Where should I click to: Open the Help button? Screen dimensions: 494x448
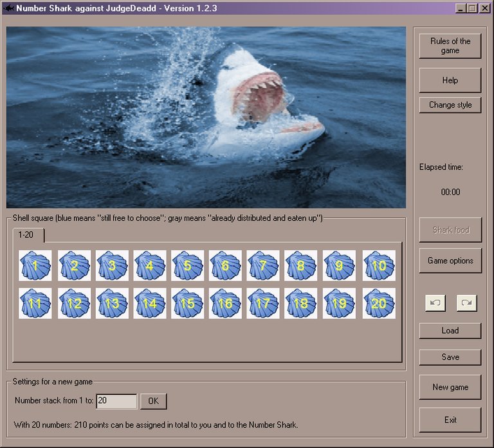[450, 80]
